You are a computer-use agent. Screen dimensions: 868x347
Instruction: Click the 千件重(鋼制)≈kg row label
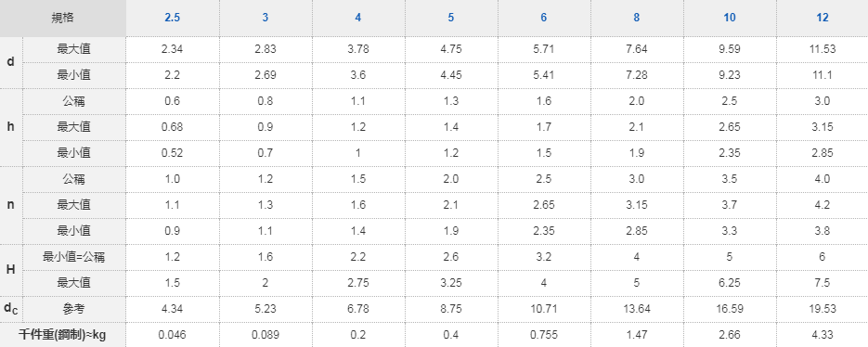pos(63,335)
